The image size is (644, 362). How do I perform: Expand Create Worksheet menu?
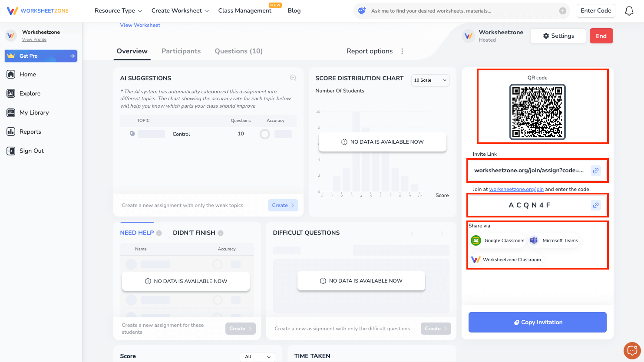tap(180, 10)
